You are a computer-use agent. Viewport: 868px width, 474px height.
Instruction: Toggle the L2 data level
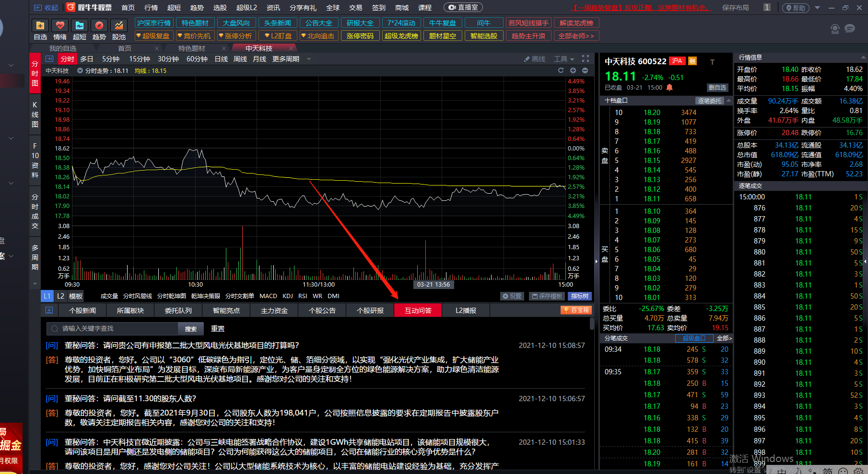click(x=61, y=296)
